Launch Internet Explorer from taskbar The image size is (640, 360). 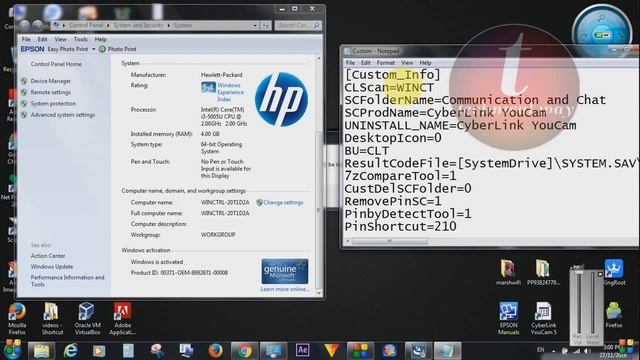[71, 351]
